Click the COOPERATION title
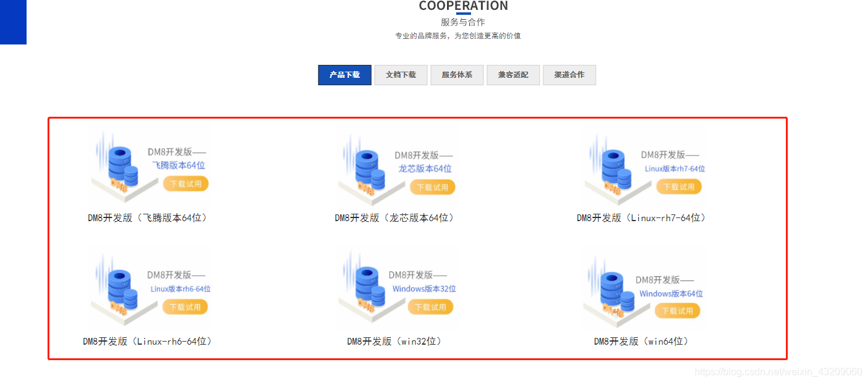The image size is (868, 383). (463, 6)
